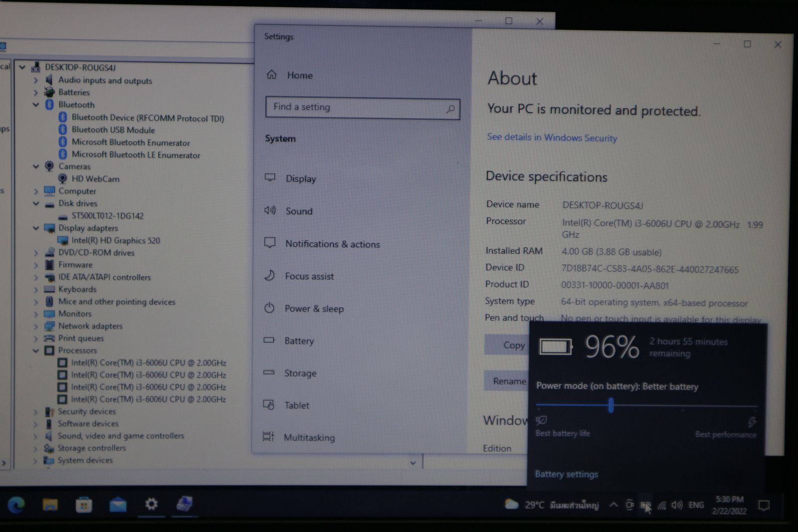Select Microsoft Bluetooth LE Enumerator entry
798x532 pixels.
[x=136, y=155]
